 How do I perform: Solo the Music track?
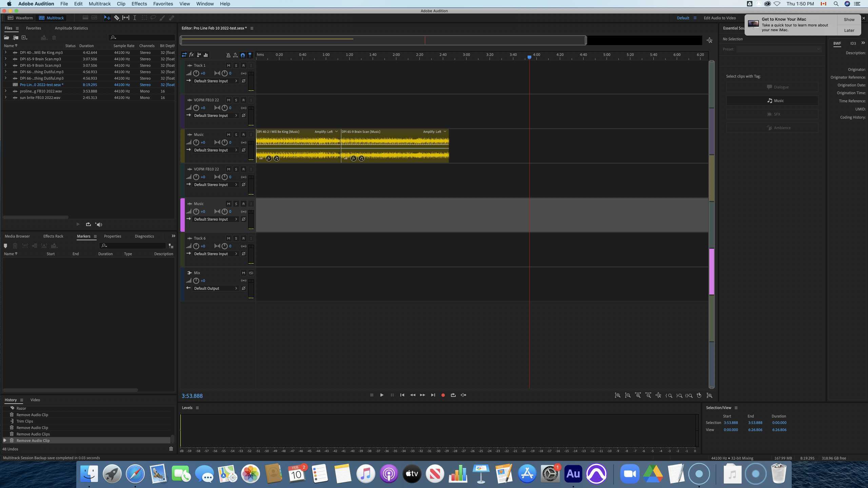point(236,135)
